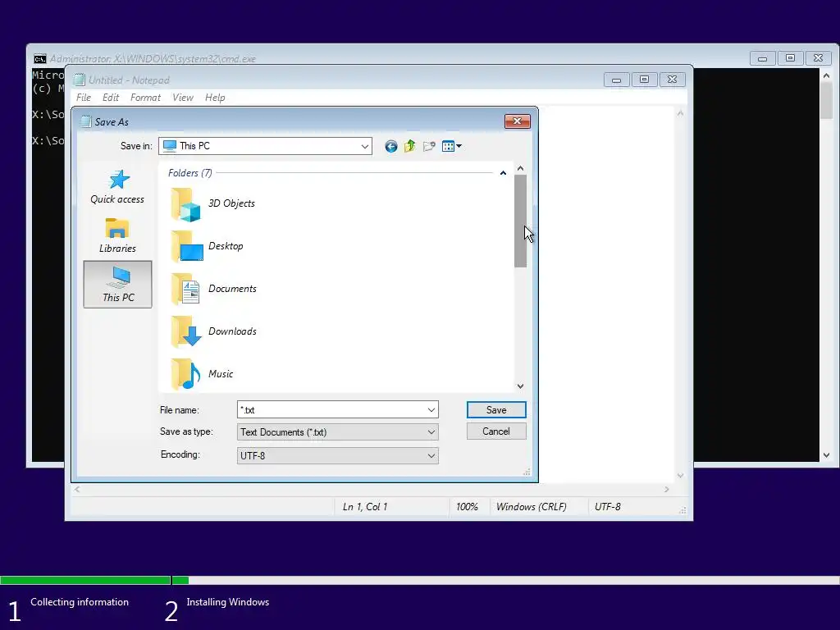The height and width of the screenshot is (630, 840).
Task: Select the Documents folder icon
Action: click(185, 289)
